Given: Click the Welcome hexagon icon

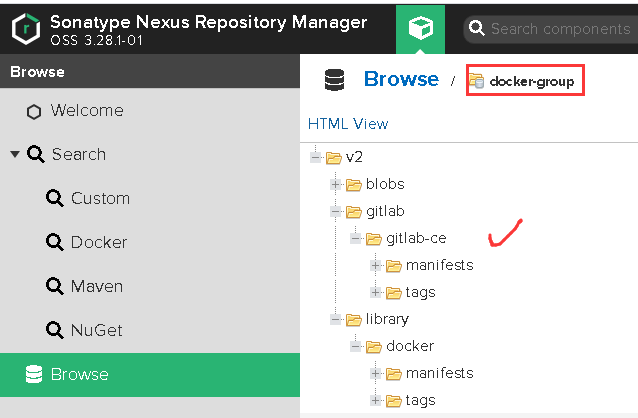Looking at the screenshot, I should coord(34,111).
